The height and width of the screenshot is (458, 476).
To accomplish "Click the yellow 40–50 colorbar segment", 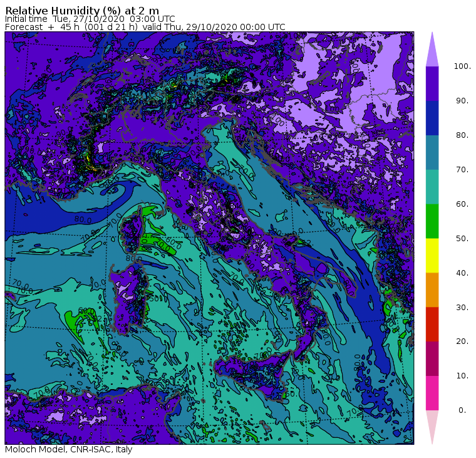I will [432, 256].
